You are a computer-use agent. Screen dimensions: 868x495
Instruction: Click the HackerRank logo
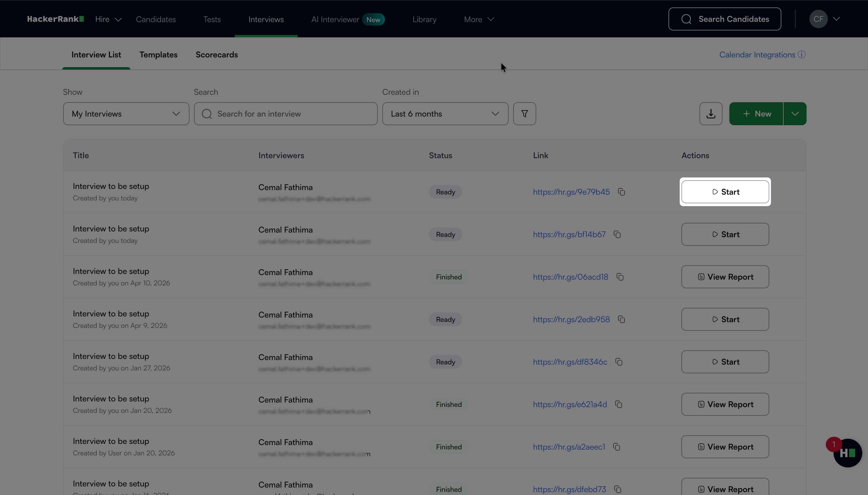coord(55,19)
